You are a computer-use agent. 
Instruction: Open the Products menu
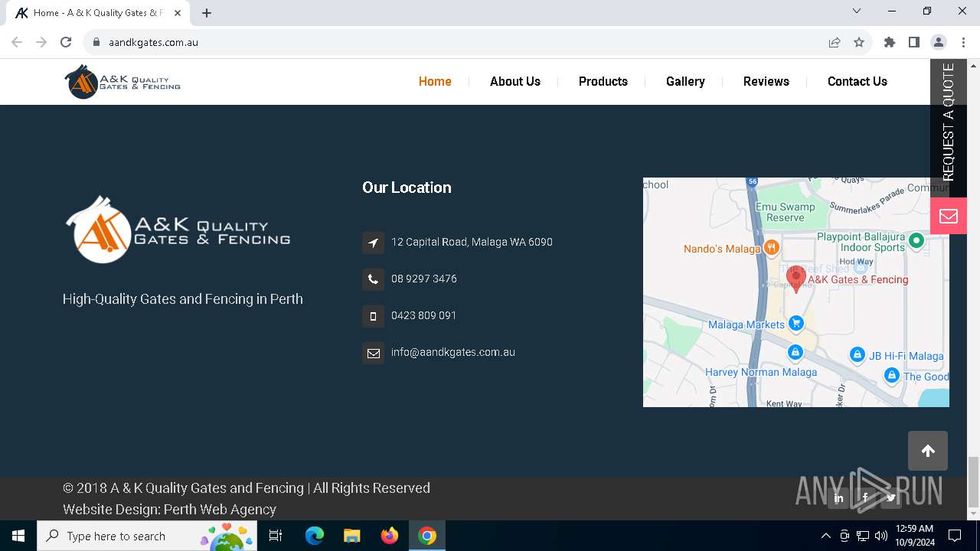click(603, 81)
